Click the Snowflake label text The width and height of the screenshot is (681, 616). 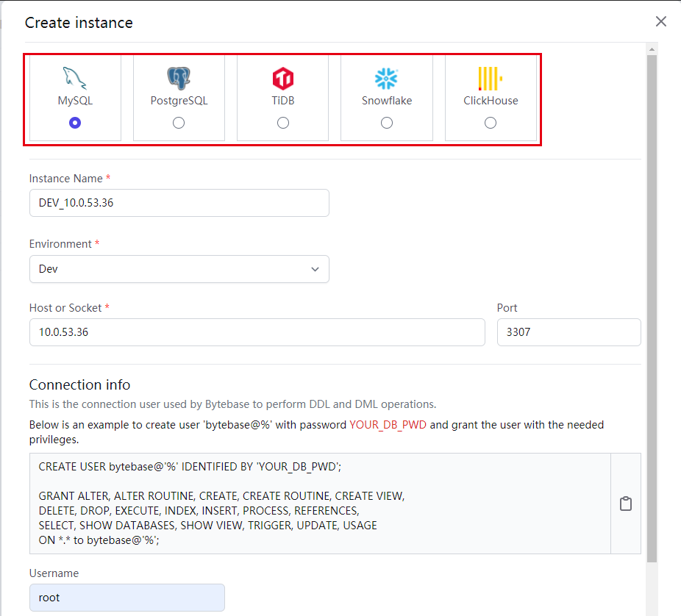click(387, 101)
